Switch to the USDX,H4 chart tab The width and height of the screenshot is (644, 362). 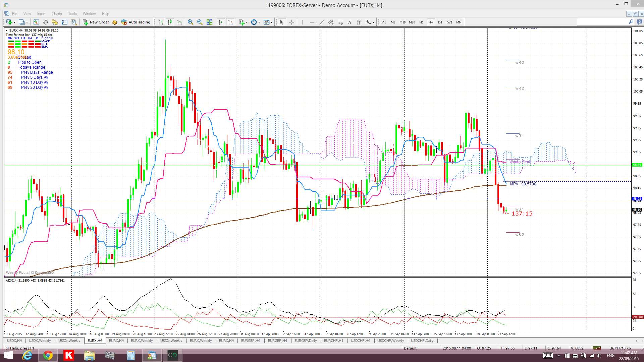(14, 341)
